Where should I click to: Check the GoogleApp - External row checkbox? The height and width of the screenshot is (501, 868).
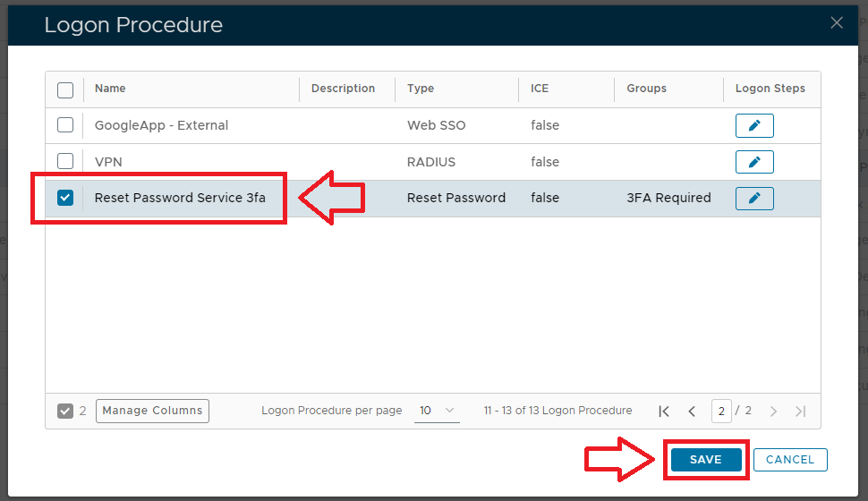click(65, 125)
